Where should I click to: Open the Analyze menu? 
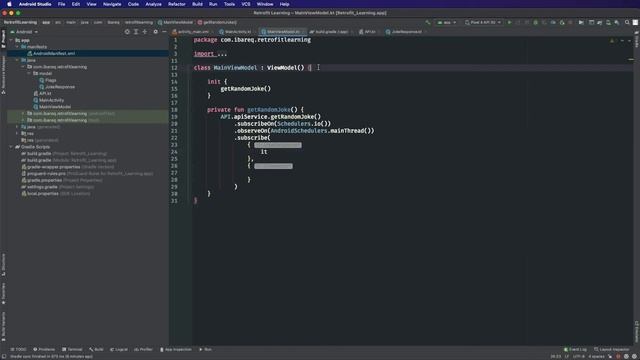point(153,4)
